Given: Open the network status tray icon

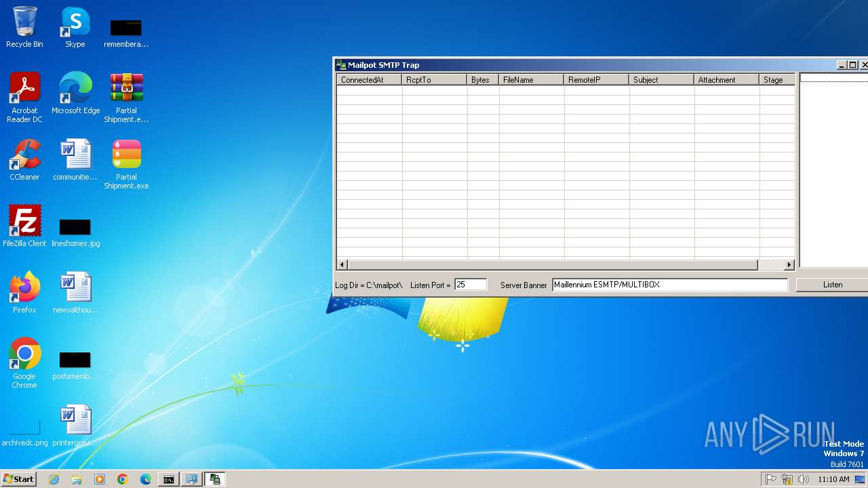Looking at the screenshot, I should click(x=787, y=479).
